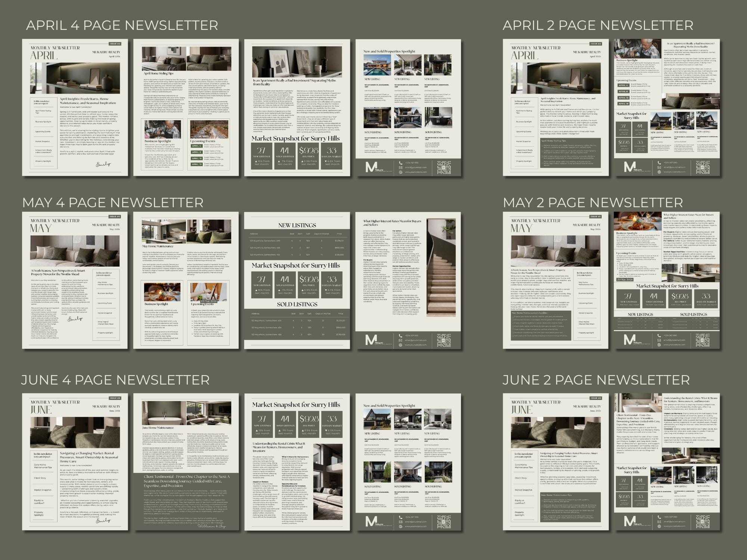Open April 4-page 'April Home Styling Tips' page
747x560 pixels.
[186, 108]
